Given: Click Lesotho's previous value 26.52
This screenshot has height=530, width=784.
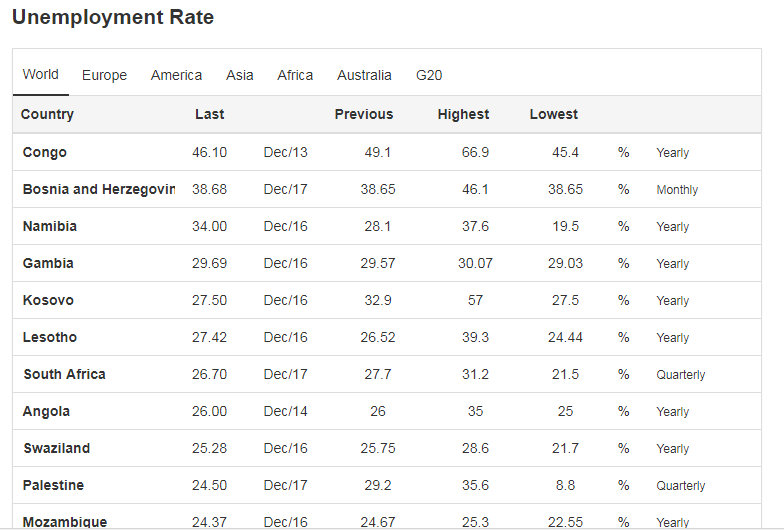Looking at the screenshot, I should (x=378, y=338).
